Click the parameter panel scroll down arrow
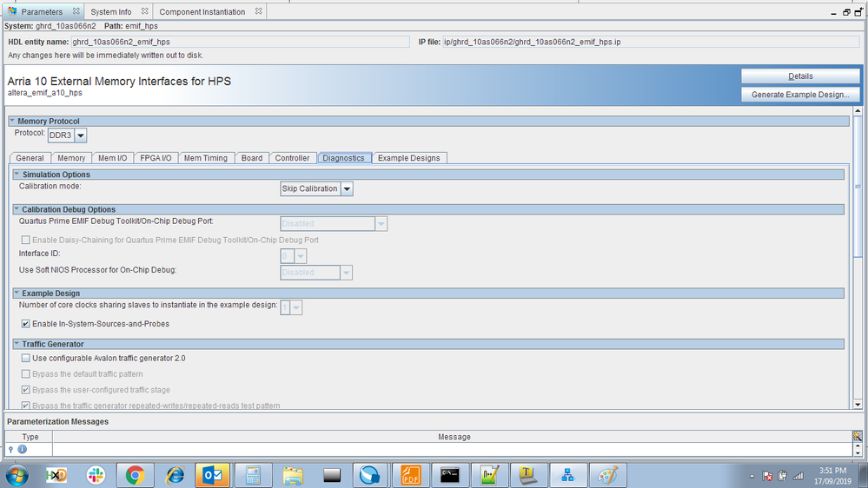Image resolution: width=868 pixels, height=488 pixels. (858, 405)
